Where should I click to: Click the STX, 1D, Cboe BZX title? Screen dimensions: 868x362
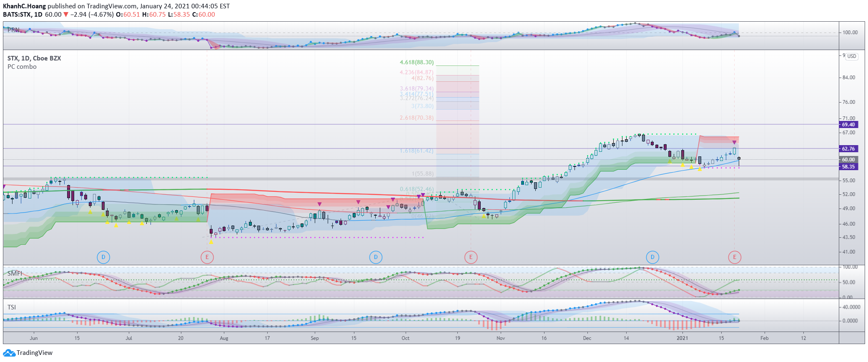tap(34, 58)
